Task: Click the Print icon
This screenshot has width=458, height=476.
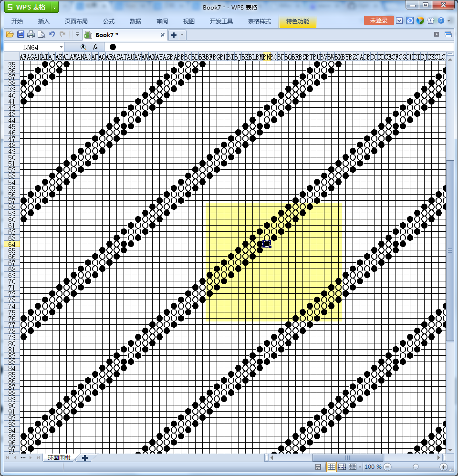Action: click(x=31, y=34)
